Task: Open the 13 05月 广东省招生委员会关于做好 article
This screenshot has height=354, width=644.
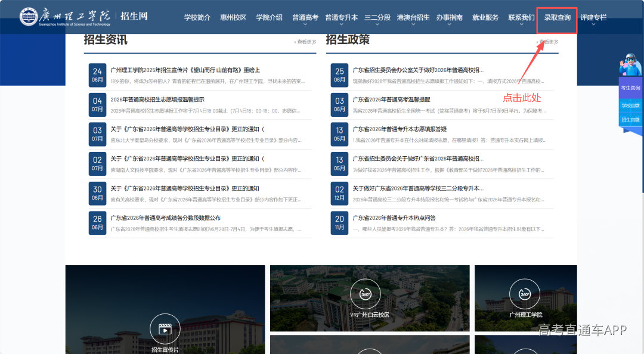Action: click(418, 159)
